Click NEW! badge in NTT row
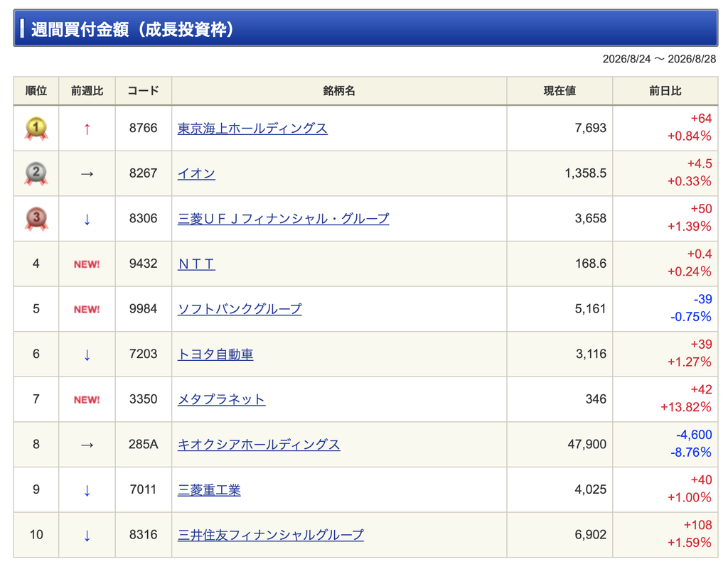The height and width of the screenshot is (569, 728). [87, 264]
